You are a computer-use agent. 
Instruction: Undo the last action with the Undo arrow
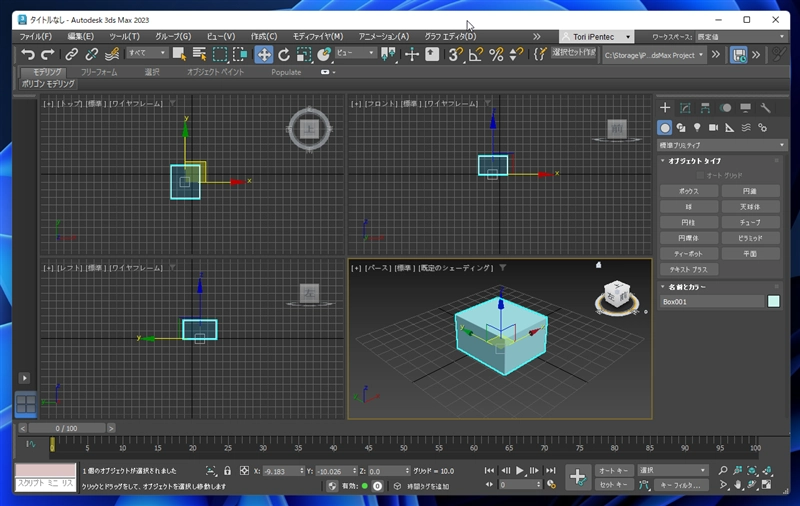pos(28,54)
